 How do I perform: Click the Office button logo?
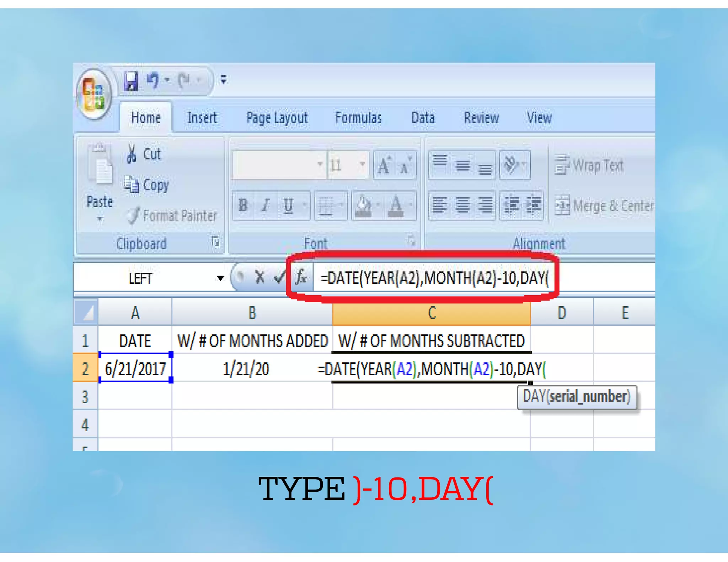[x=93, y=94]
